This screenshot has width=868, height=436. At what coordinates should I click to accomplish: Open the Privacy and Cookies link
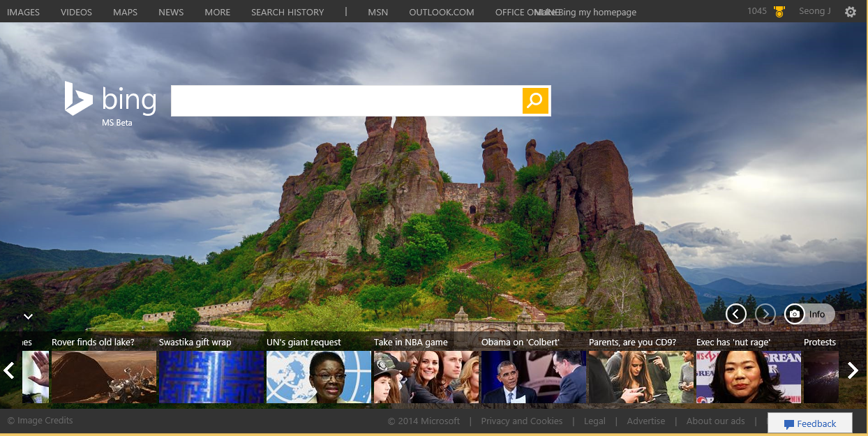click(521, 421)
